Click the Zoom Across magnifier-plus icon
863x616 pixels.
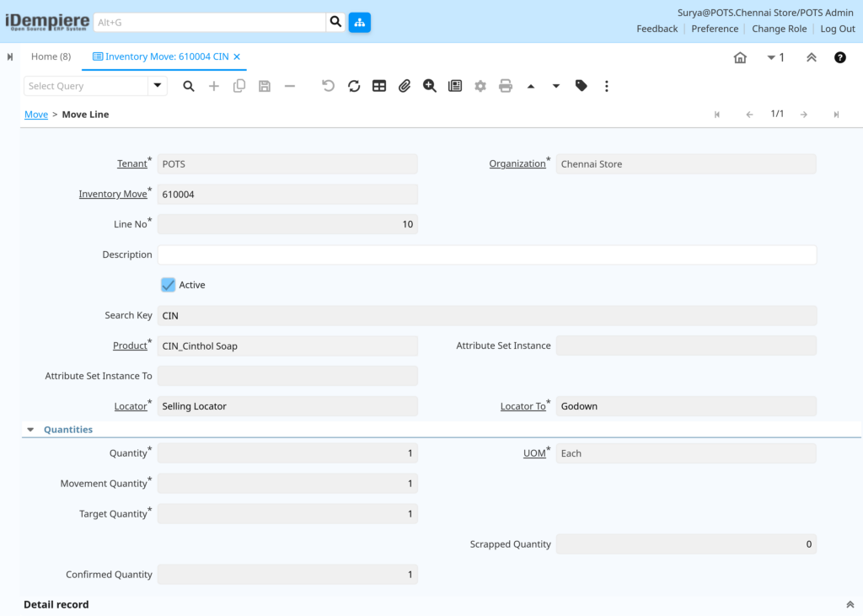(430, 86)
